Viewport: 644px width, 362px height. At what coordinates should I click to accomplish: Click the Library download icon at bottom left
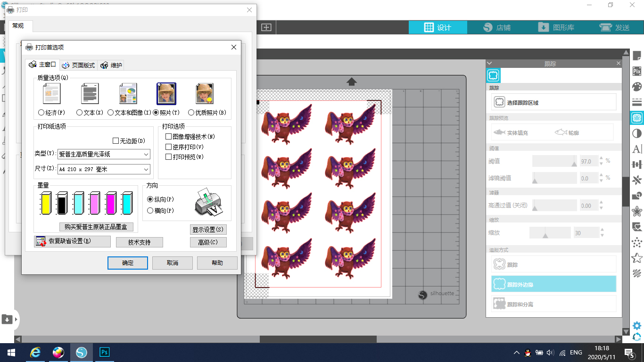click(7, 319)
